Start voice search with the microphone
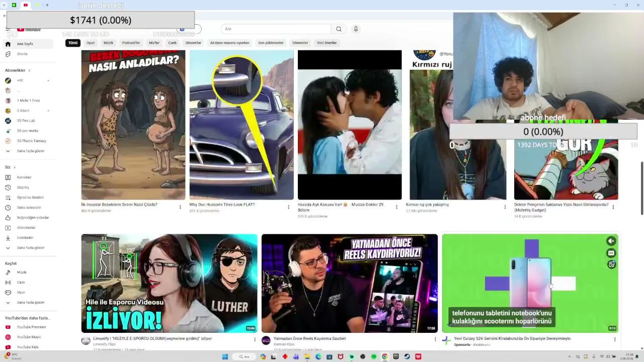The image size is (644, 362). coord(356,29)
